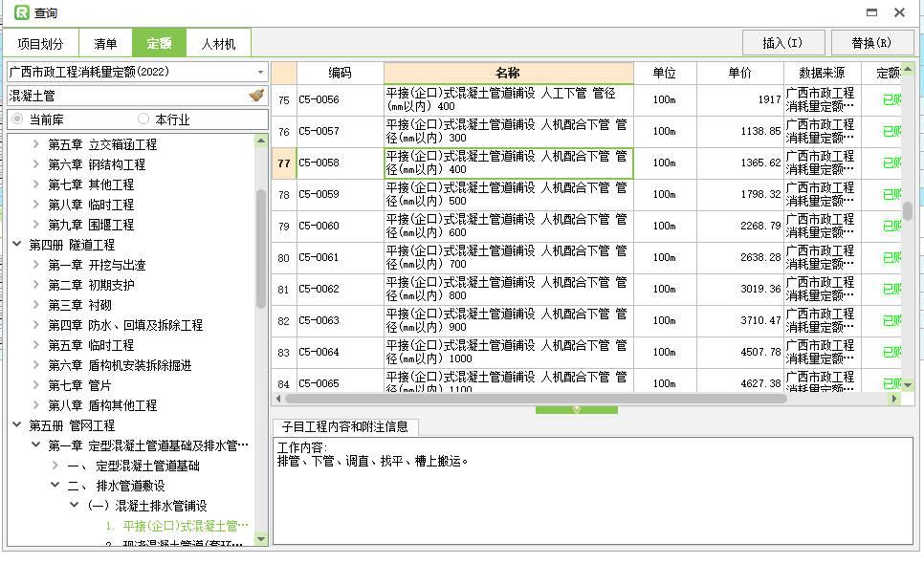Click the 数据来源 column header
Screen dimensions: 924x564
(x=822, y=73)
